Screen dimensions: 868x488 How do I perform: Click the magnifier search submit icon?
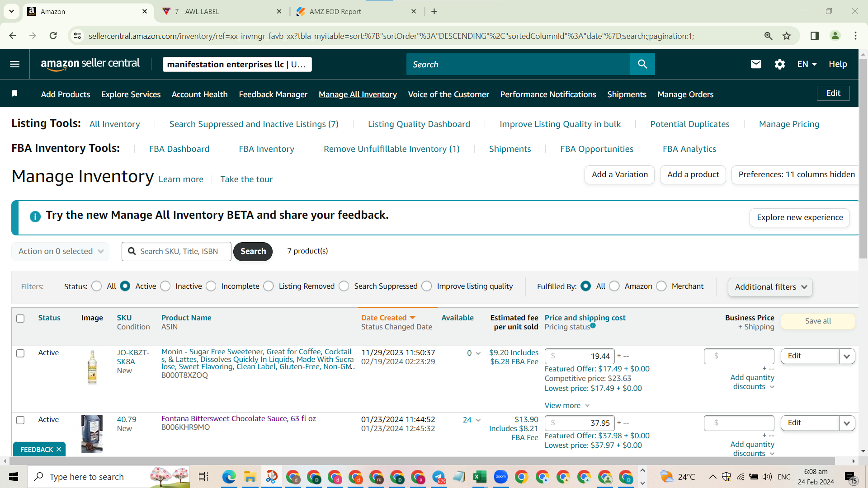[x=642, y=64]
